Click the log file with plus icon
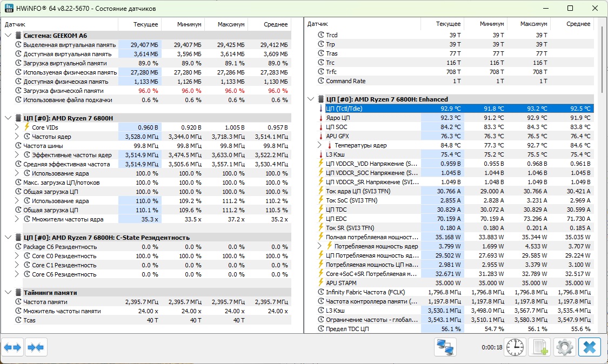 pyautogui.click(x=539, y=347)
